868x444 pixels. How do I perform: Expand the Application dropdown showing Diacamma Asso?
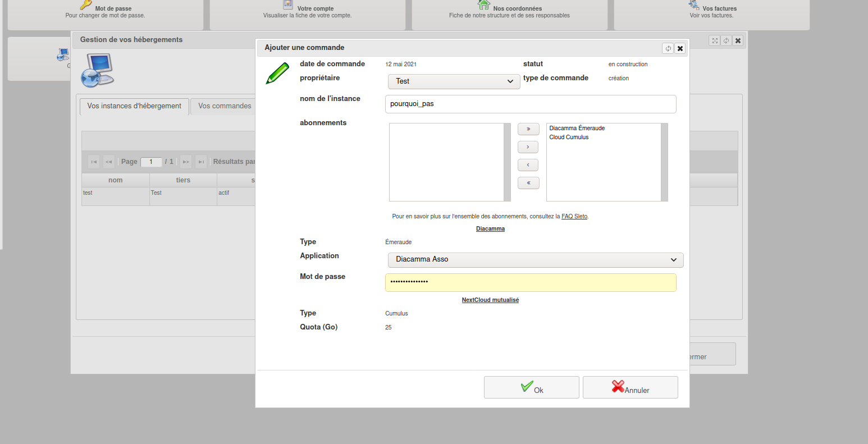(535, 259)
